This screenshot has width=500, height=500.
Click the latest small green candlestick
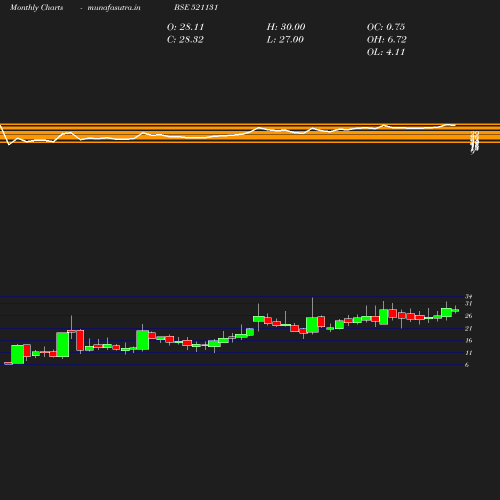click(x=455, y=310)
